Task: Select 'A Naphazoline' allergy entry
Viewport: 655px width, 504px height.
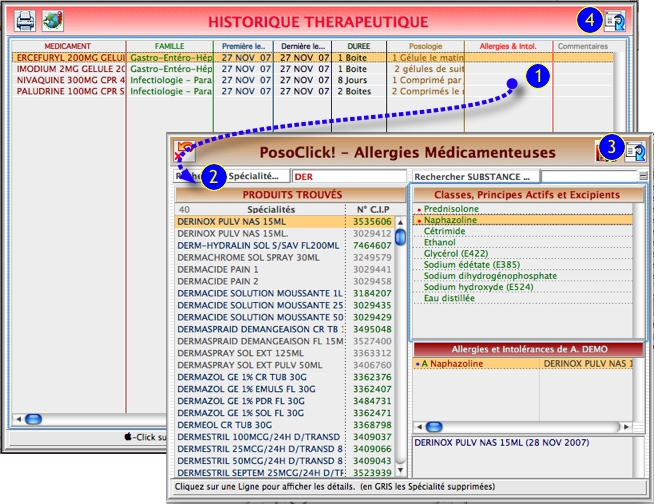Action: coord(523,364)
